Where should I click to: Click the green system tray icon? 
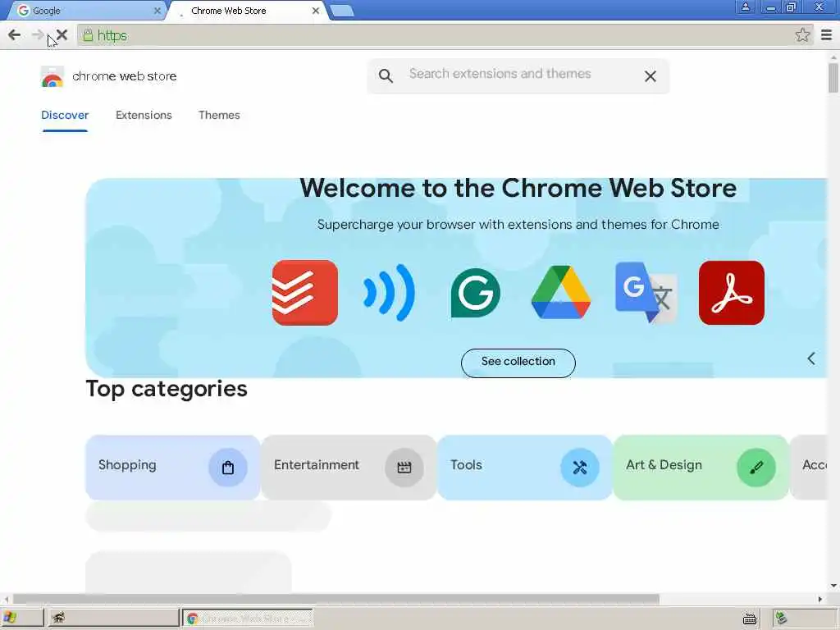(782, 619)
